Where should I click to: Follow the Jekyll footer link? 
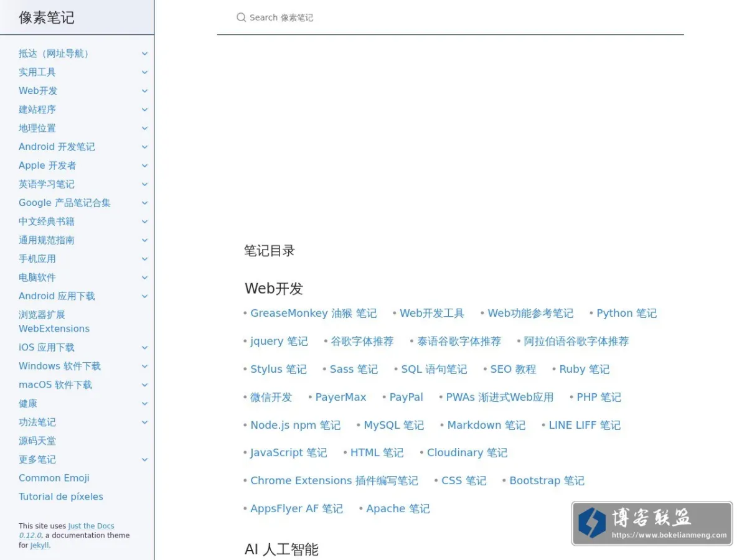tap(40, 545)
